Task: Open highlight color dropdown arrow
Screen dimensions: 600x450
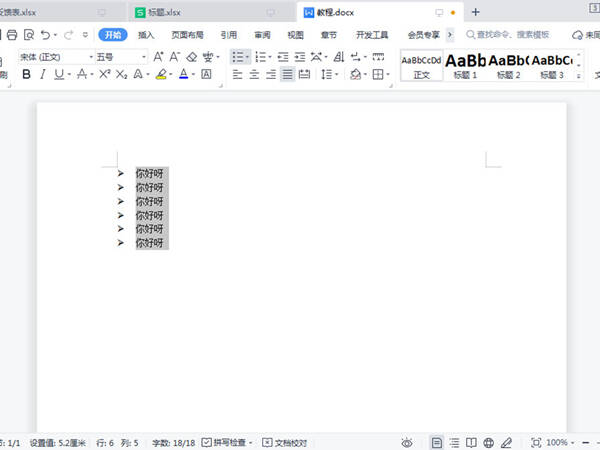Action: (x=171, y=74)
